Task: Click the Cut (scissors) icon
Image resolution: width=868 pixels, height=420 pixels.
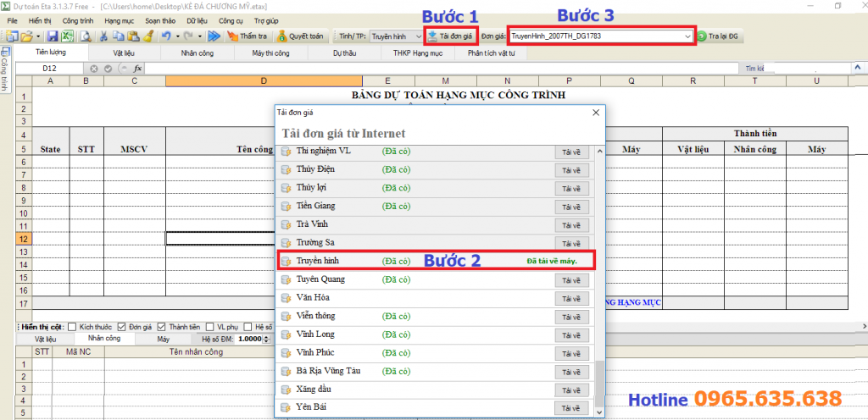Action: [x=103, y=36]
